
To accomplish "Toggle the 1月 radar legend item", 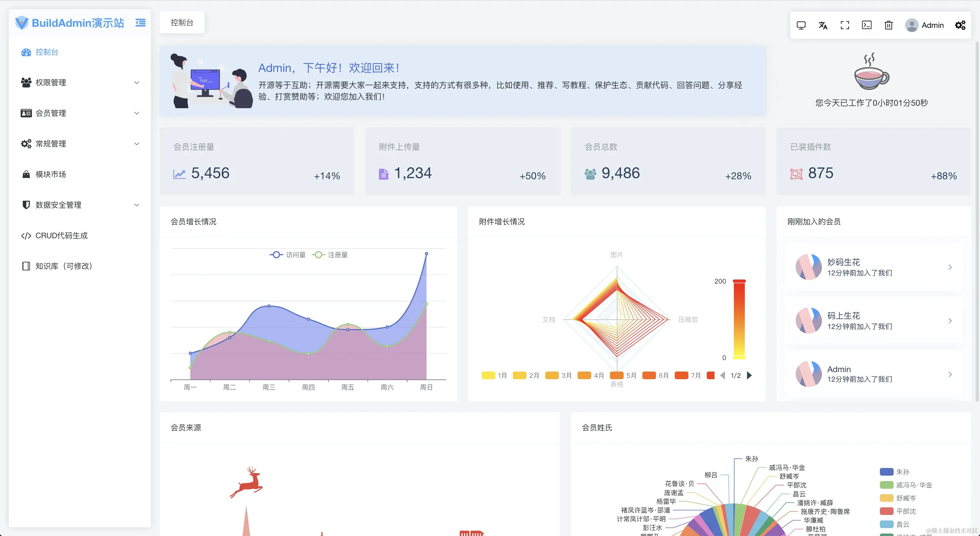I will [494, 376].
